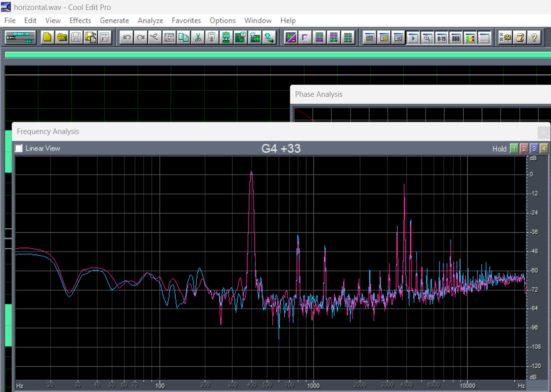Open the Analyze menu
Image resolution: width=551 pixels, height=392 pixels.
tap(150, 20)
